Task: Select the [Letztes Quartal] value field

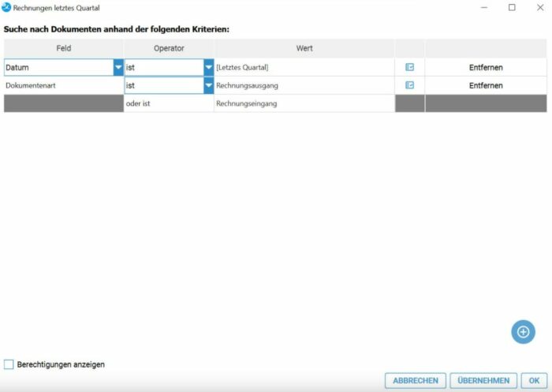Action: [x=304, y=68]
